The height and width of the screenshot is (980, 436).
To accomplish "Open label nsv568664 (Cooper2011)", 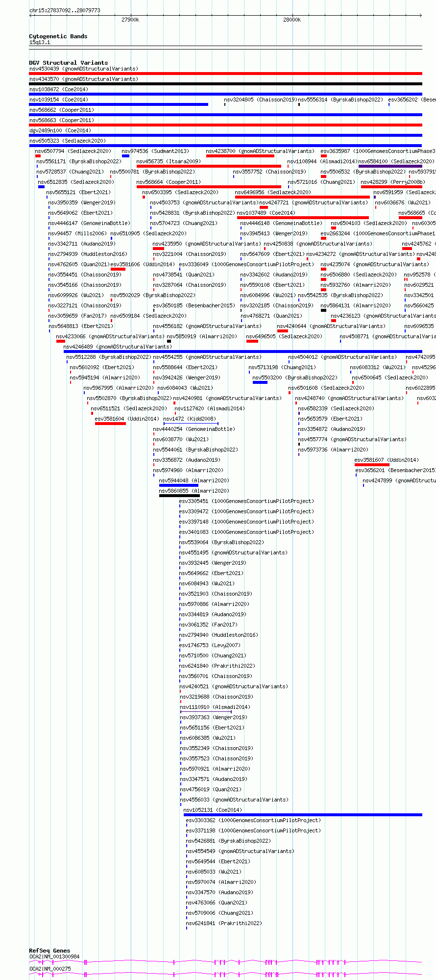I will [169, 182].
